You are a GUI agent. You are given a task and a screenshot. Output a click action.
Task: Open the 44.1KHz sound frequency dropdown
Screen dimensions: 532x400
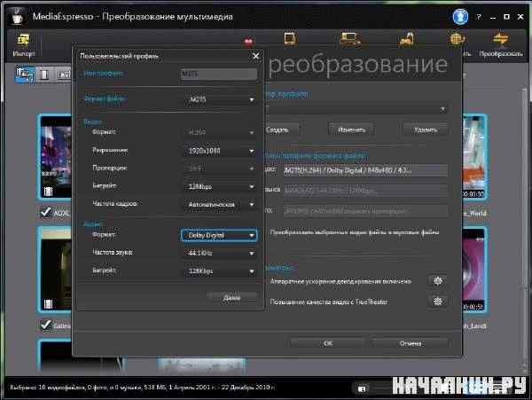[x=220, y=253]
